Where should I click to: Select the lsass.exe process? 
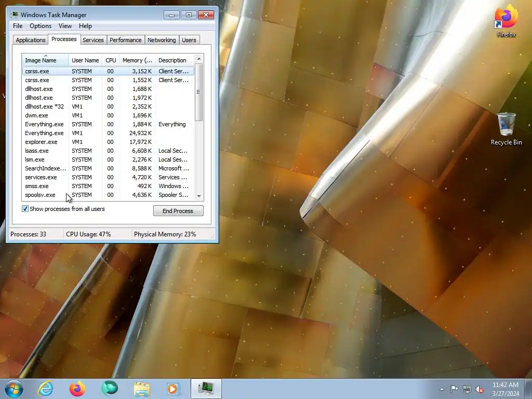(108, 151)
